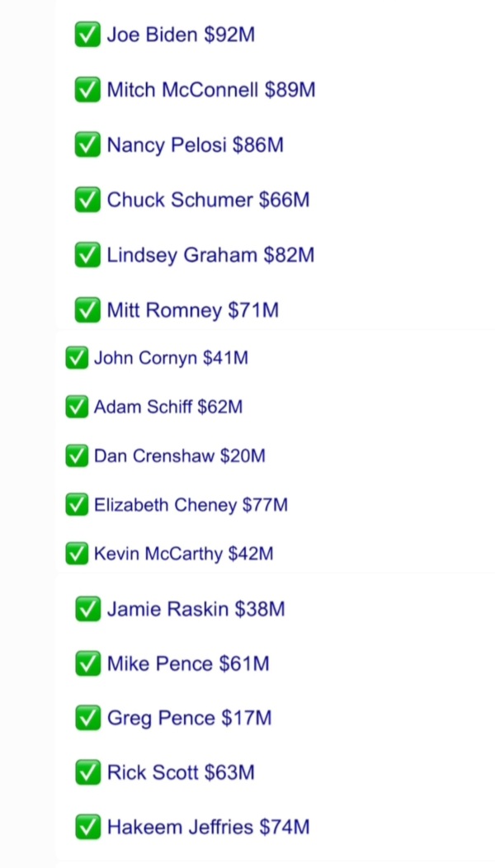This screenshot has height=868, width=495.
Task: Select the Elizabeth Cheney $77M line
Action: click(191, 505)
